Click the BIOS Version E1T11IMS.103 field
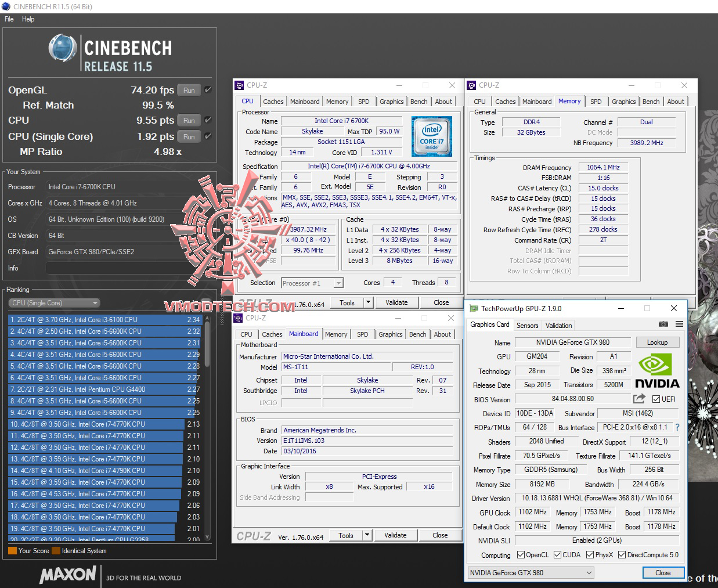 point(367,441)
